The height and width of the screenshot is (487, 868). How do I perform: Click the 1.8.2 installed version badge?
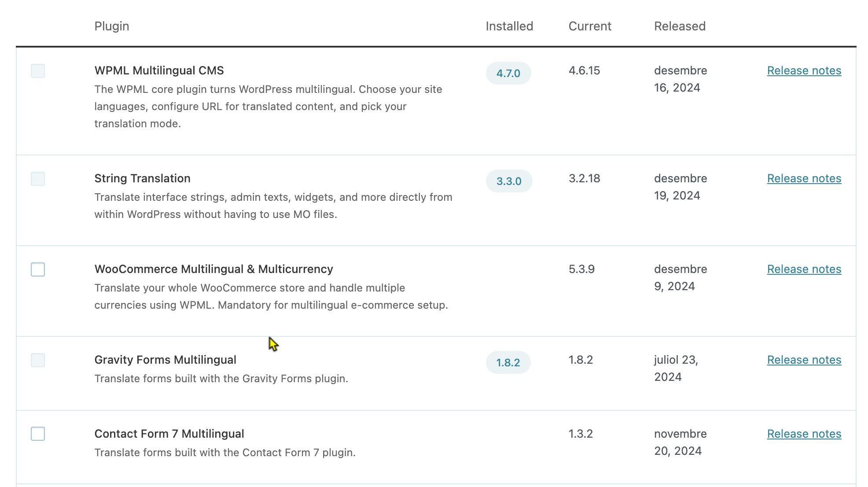[x=508, y=362]
